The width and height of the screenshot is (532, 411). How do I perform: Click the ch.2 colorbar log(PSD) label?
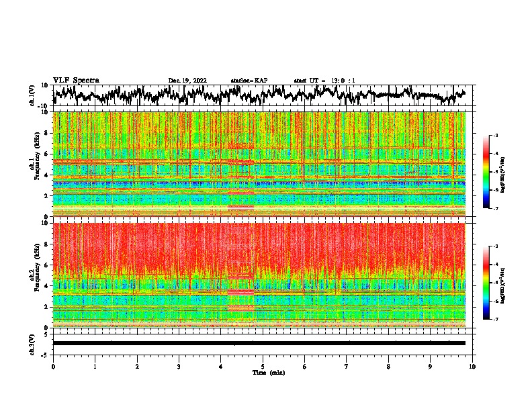coord(503,285)
